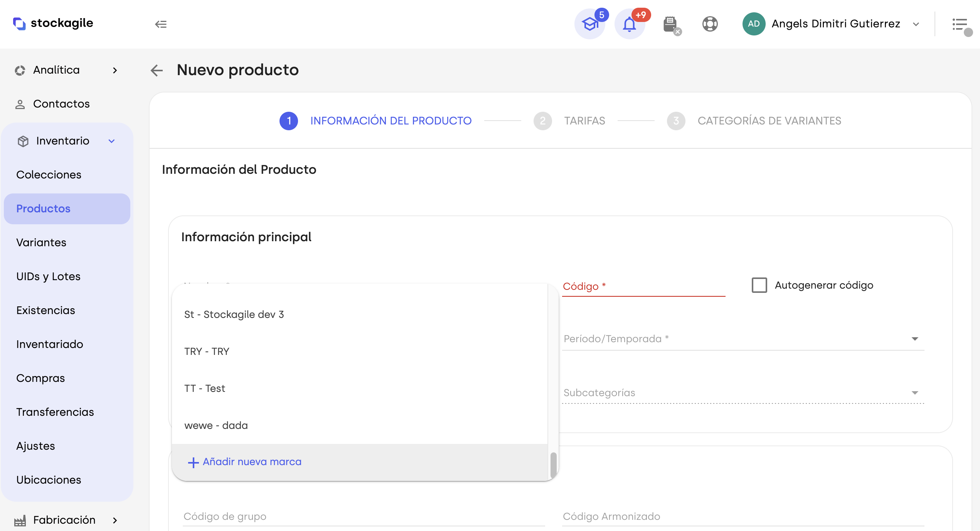Open Ajustes in the sidebar
Image resolution: width=980 pixels, height=531 pixels.
(67, 446)
